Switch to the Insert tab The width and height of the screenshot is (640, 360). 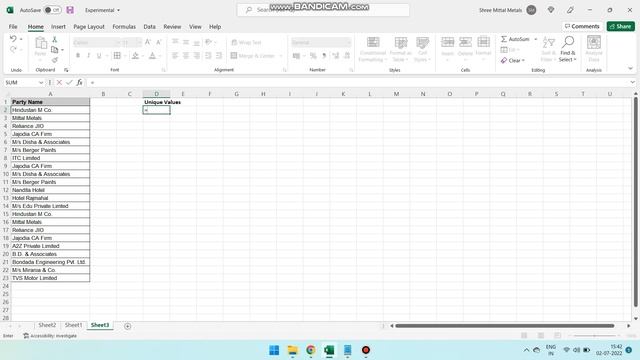click(x=58, y=27)
